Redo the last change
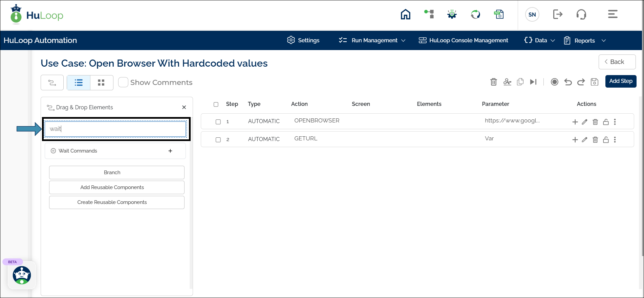Viewport: 644px width, 298px height. coord(581,82)
